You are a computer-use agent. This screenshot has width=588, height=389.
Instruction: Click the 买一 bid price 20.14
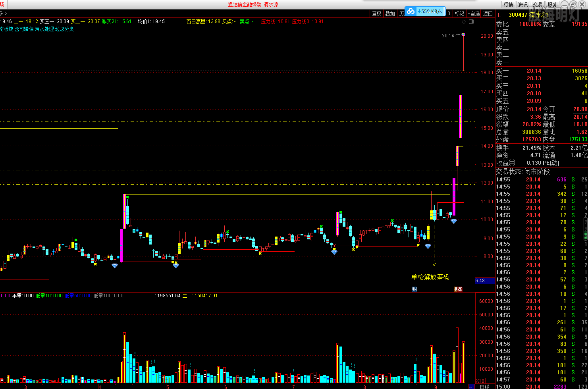pyautogui.click(x=534, y=71)
